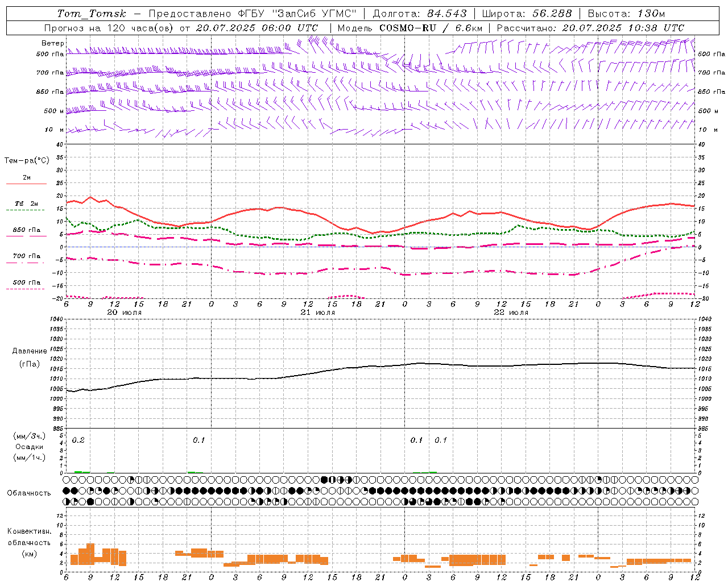Click the dashed line sample under Td 2м
Screen dimensions: 728x582
[25, 210]
